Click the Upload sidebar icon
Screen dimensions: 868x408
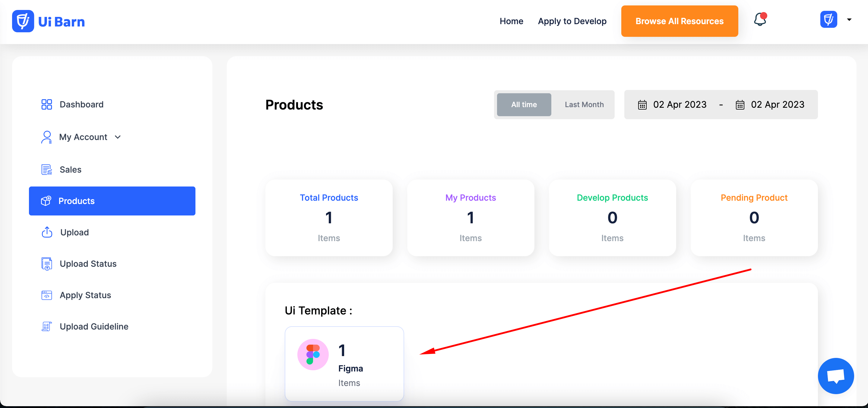point(46,232)
